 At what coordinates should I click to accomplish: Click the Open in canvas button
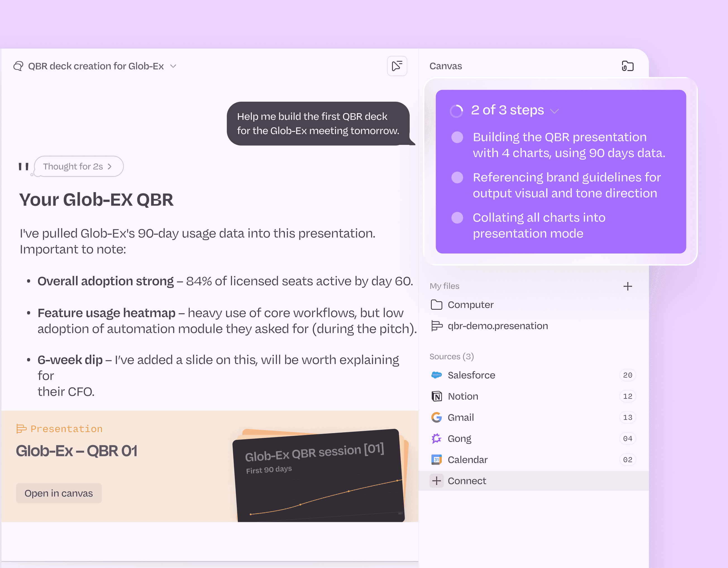pos(59,493)
